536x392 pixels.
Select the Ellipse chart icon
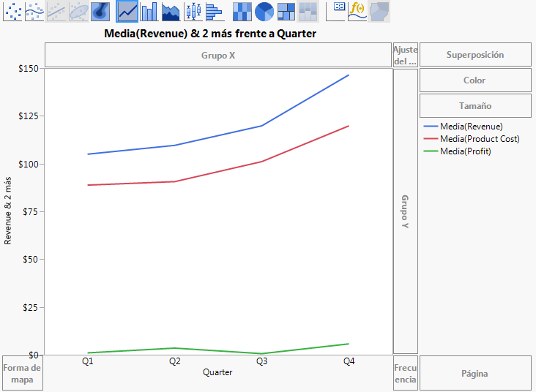78,11
